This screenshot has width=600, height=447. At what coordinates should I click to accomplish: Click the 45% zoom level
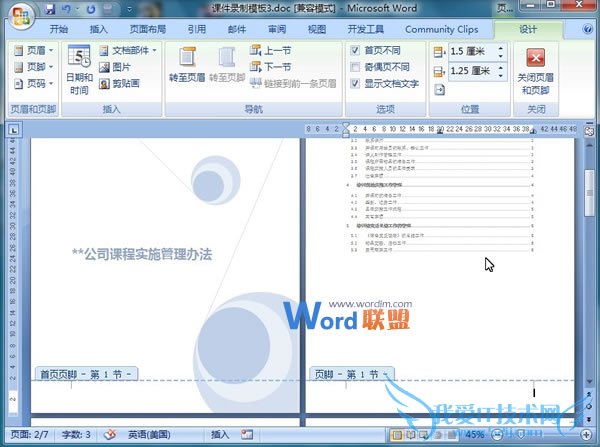474,435
